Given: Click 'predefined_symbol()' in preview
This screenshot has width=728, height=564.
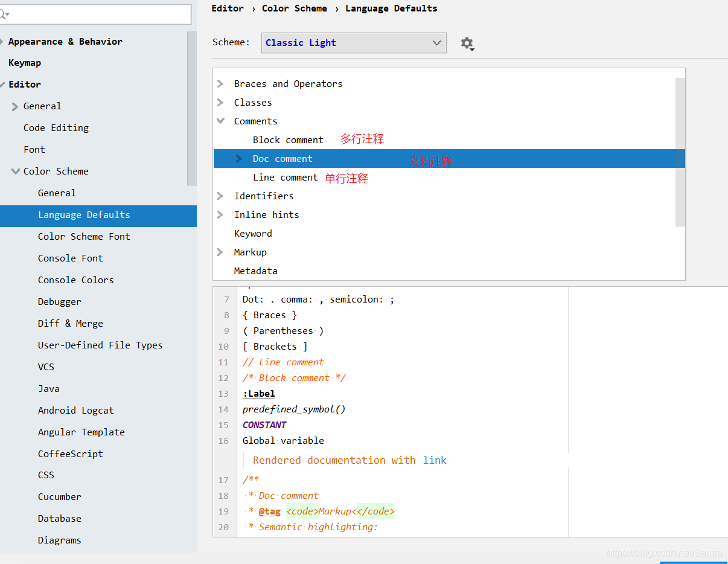Looking at the screenshot, I should (x=294, y=409).
